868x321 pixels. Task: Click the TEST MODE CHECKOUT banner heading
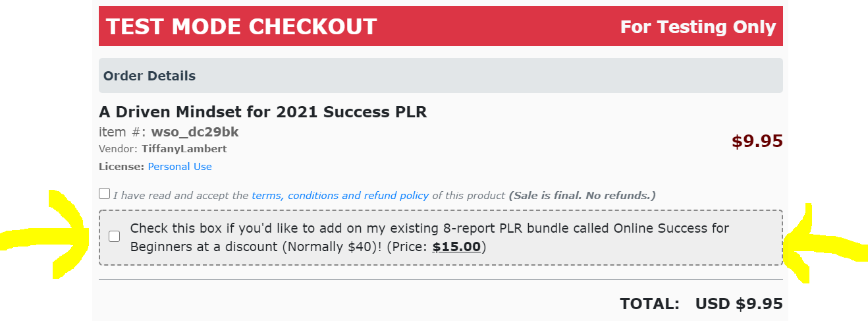242,26
